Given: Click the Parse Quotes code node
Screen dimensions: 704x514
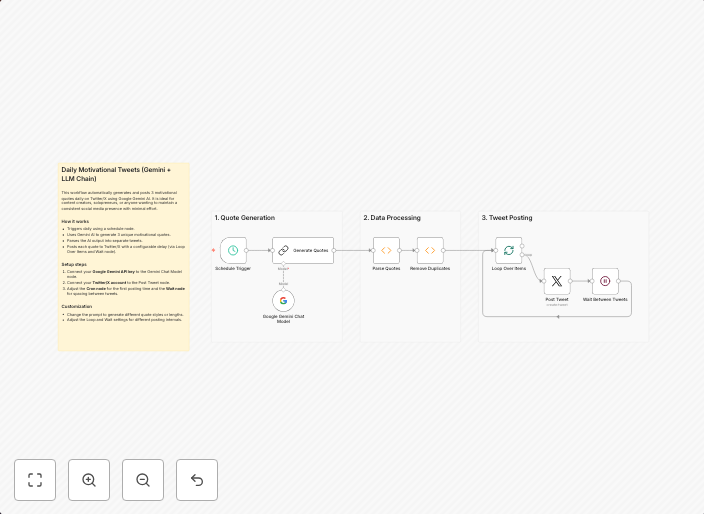Looking at the screenshot, I should (386, 250).
